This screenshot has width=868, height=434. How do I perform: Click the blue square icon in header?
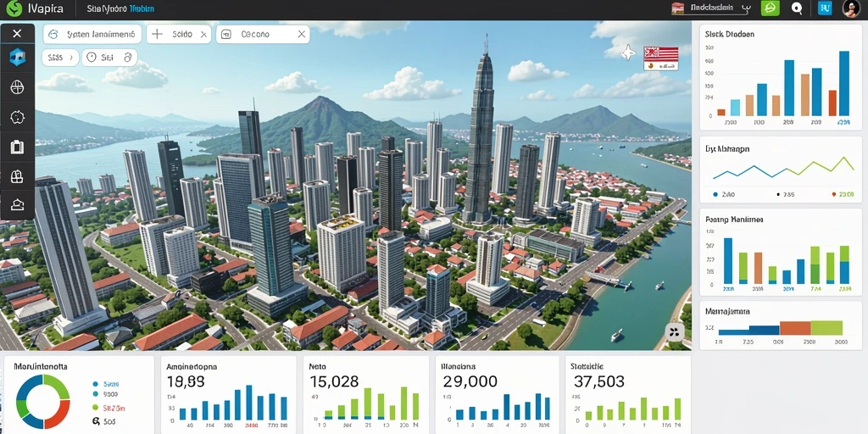coord(825,8)
